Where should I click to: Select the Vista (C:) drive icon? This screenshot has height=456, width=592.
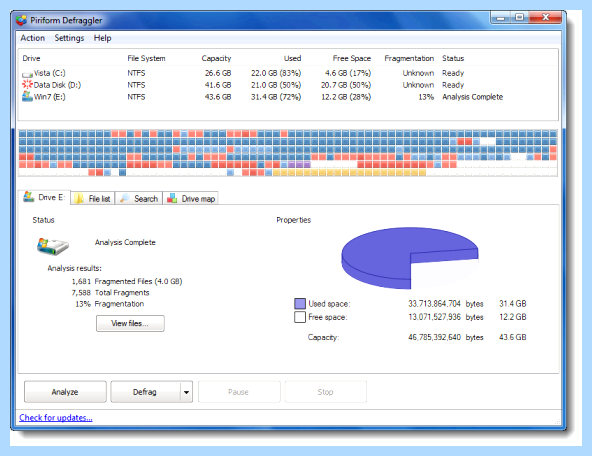(x=27, y=74)
